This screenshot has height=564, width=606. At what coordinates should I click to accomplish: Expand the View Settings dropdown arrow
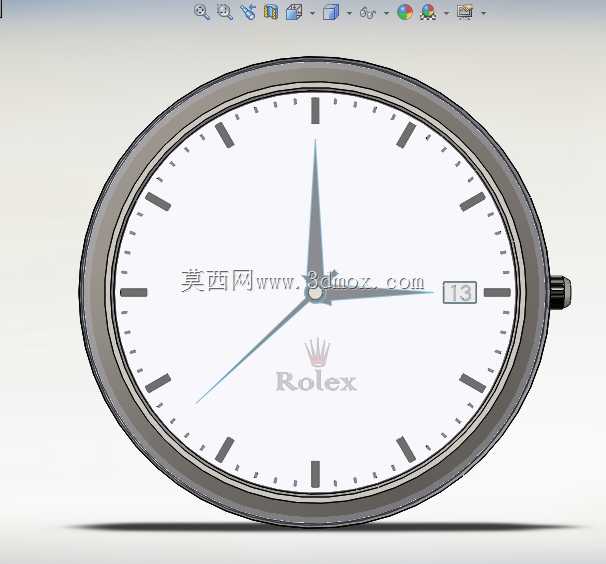483,13
